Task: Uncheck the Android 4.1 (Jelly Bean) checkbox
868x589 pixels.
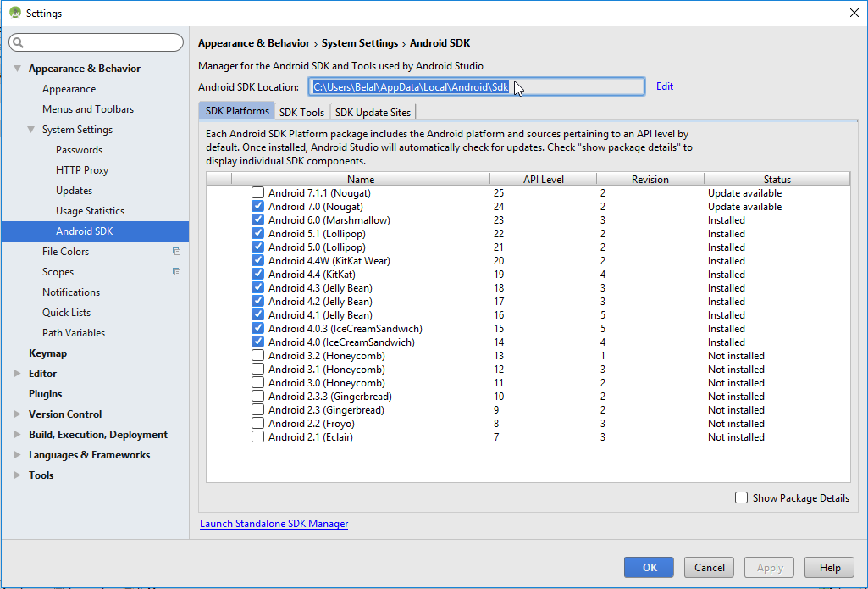Action: click(x=257, y=314)
